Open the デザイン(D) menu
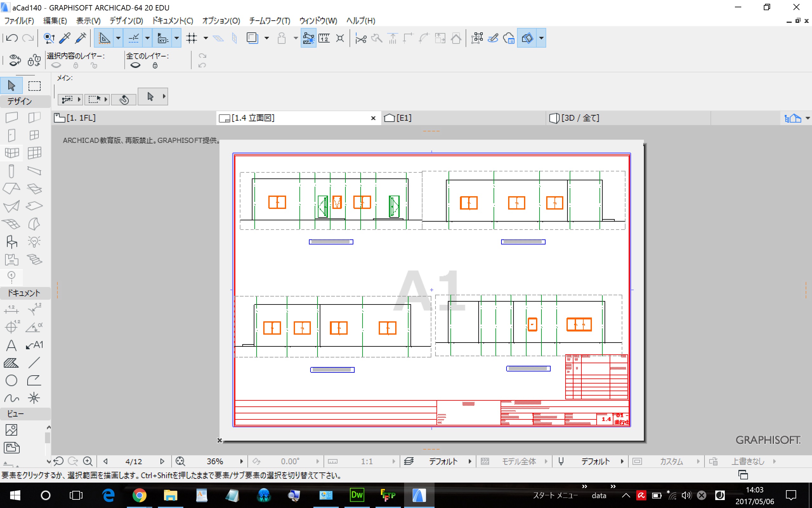This screenshot has width=812, height=508. pyautogui.click(x=127, y=21)
